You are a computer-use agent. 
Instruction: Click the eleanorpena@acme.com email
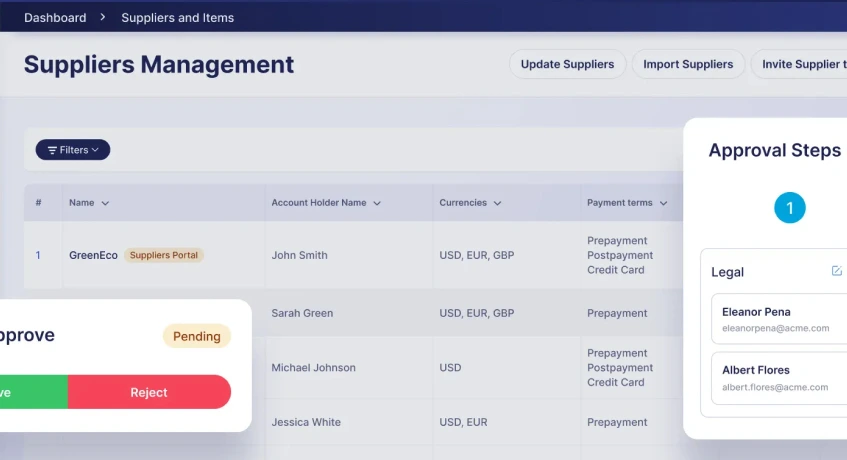point(775,328)
